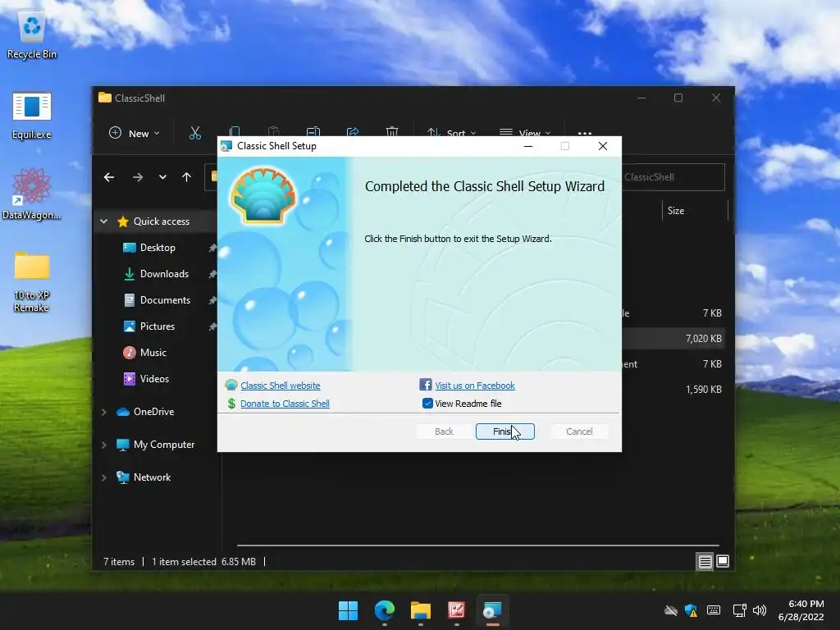Select My Computer in the navigation pane

(x=164, y=444)
